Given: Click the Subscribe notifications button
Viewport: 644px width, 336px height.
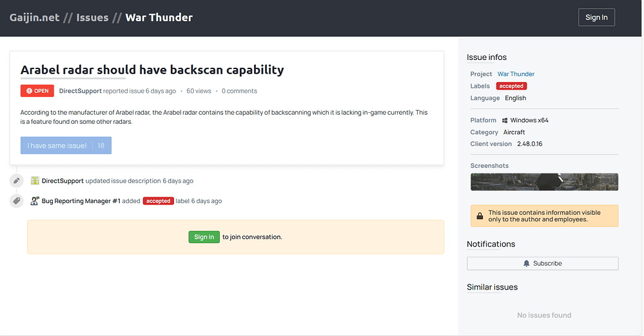Looking at the screenshot, I should [543, 263].
